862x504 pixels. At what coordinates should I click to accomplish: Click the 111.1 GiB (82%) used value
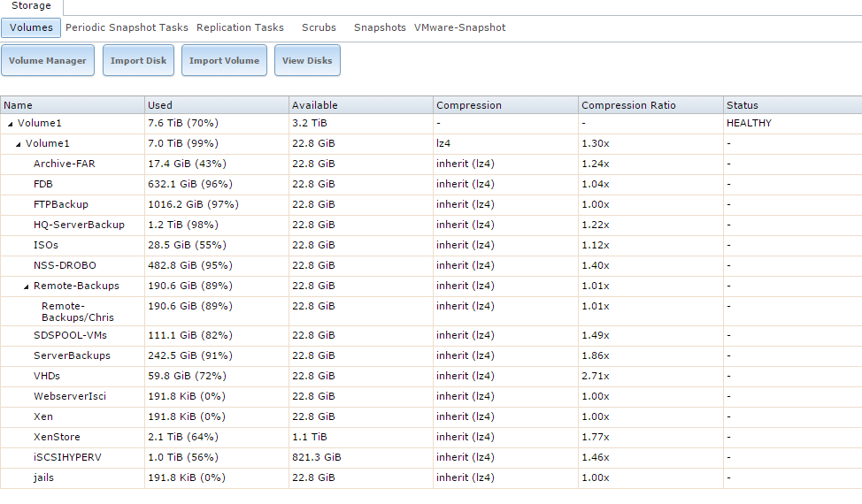pyautogui.click(x=190, y=335)
